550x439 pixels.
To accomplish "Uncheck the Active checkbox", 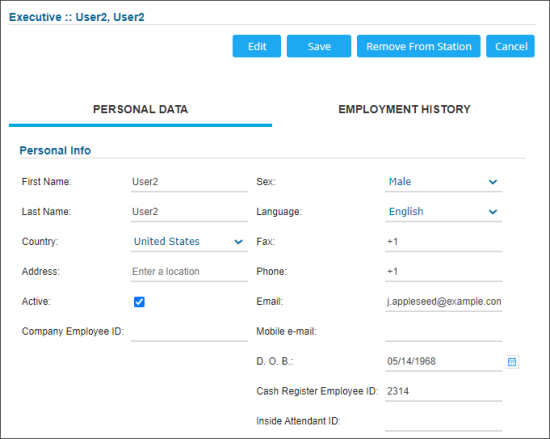I will click(139, 302).
